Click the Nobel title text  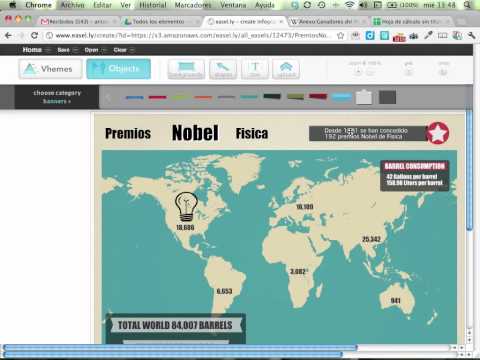coord(195,133)
